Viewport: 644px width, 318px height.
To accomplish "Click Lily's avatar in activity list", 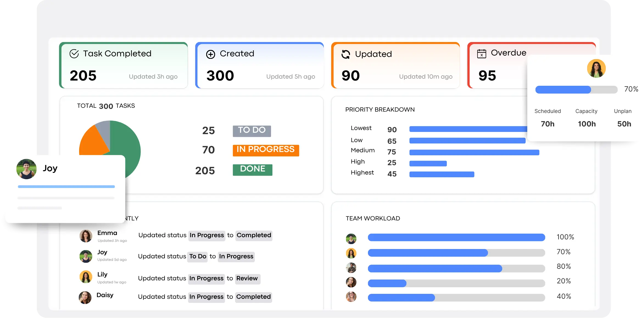I will click(86, 277).
